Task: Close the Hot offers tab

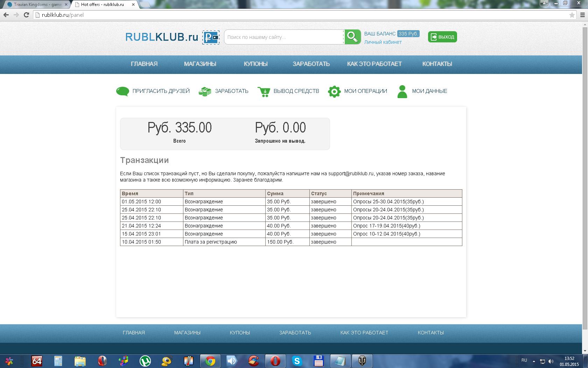Action: click(x=133, y=5)
